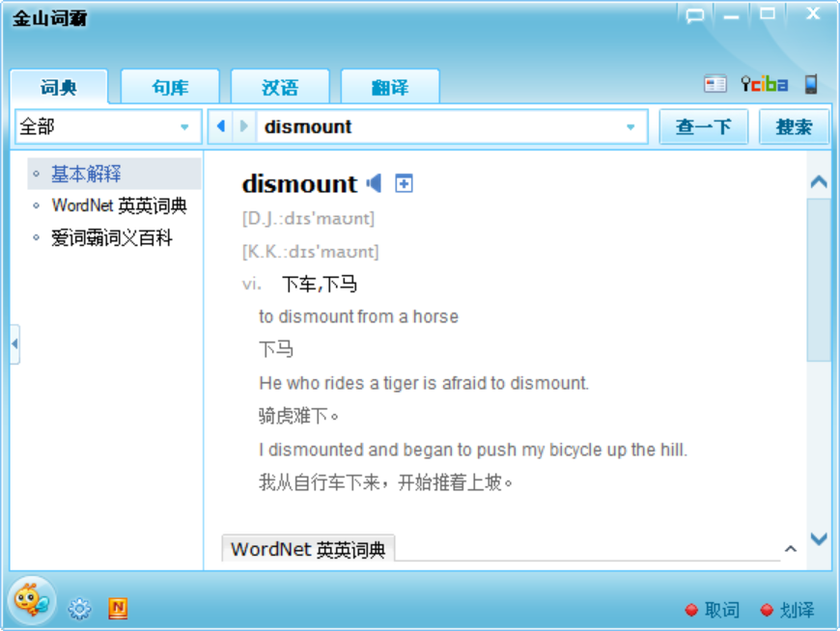Viewport: 840px width, 631px height.
Task: Play pronunciation audio for dismount
Action: 374,183
